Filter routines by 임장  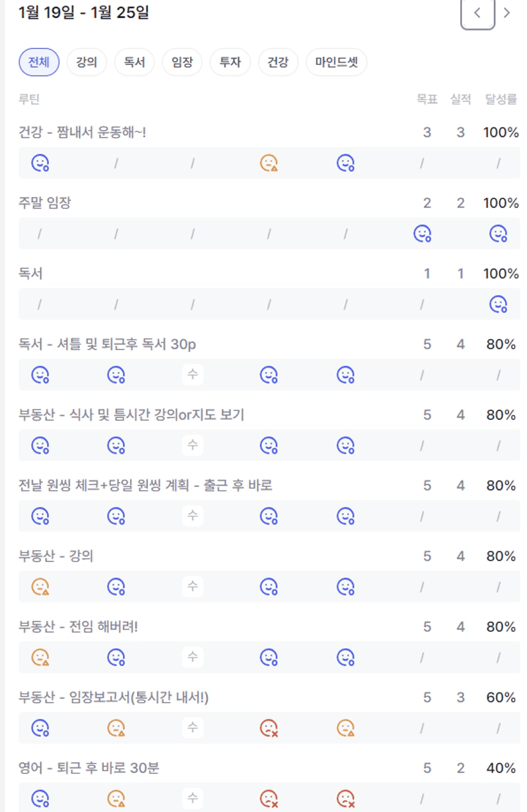point(182,62)
